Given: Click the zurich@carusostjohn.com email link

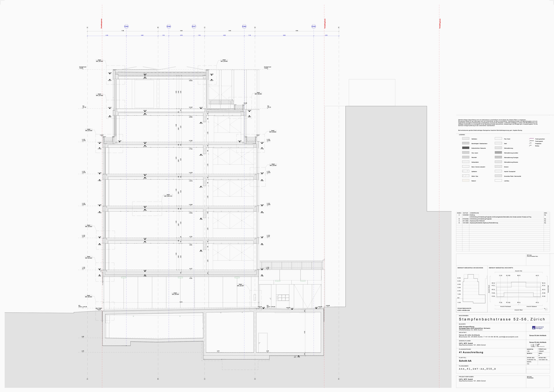Looking at the screenshot, I should [x=509, y=337].
